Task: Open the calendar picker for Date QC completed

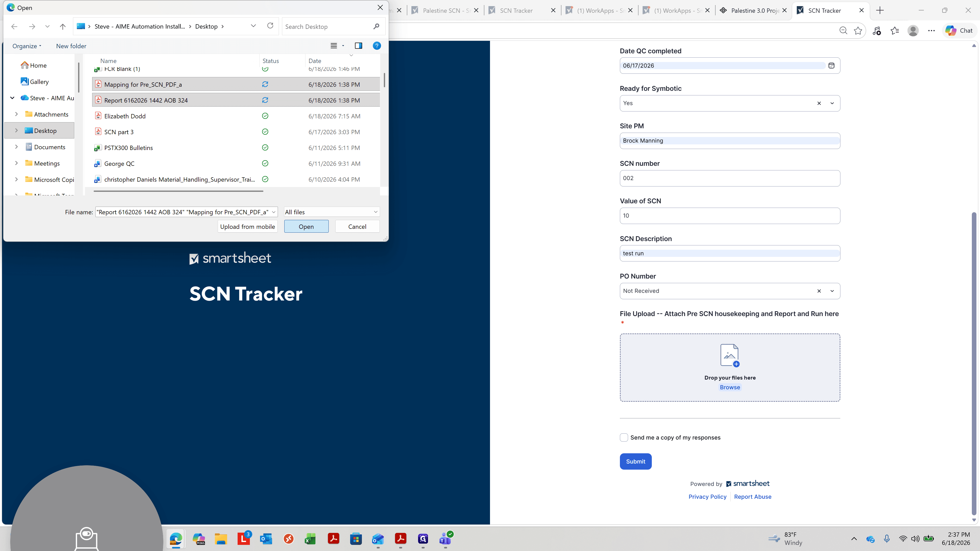Action: coord(831,65)
